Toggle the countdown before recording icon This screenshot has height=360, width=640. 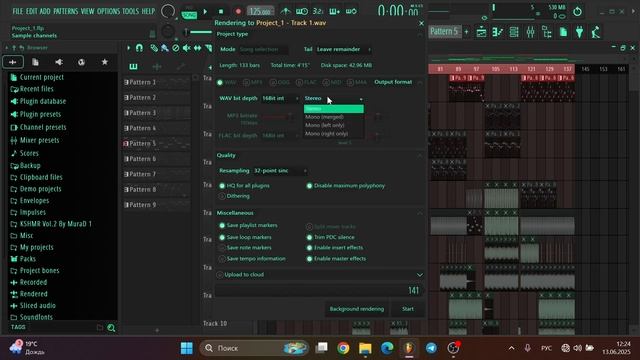click(318, 11)
